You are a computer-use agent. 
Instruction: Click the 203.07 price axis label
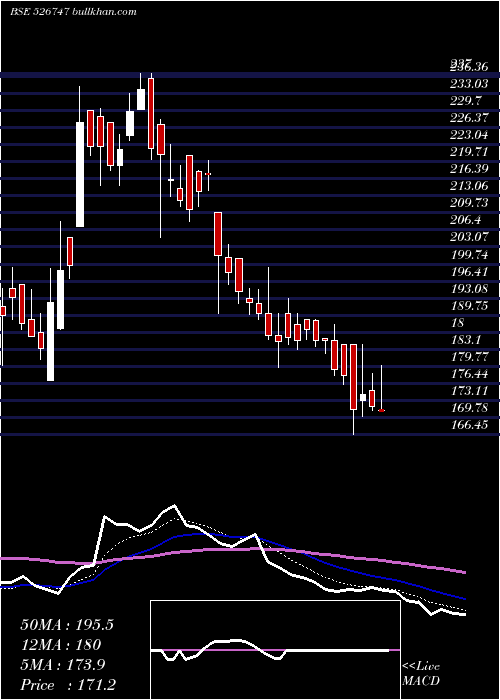click(469, 238)
